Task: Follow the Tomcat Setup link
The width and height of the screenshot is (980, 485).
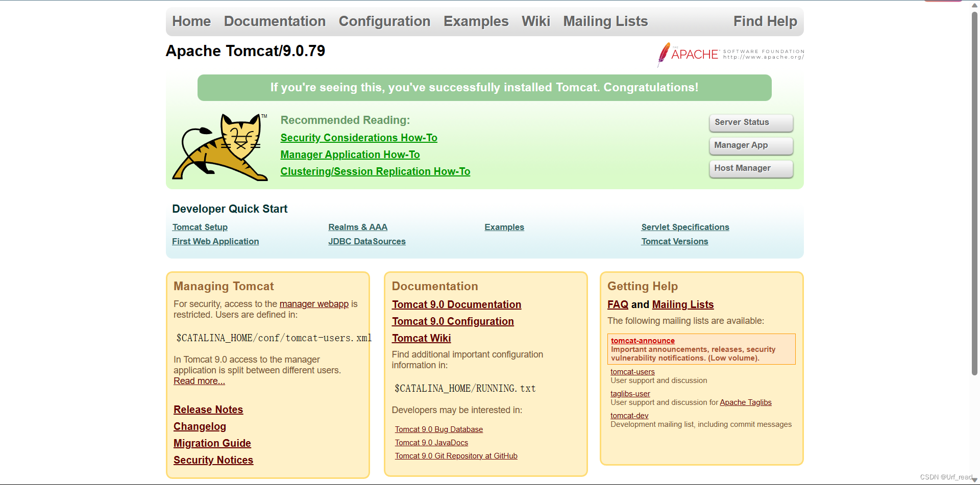Action: 200,227
